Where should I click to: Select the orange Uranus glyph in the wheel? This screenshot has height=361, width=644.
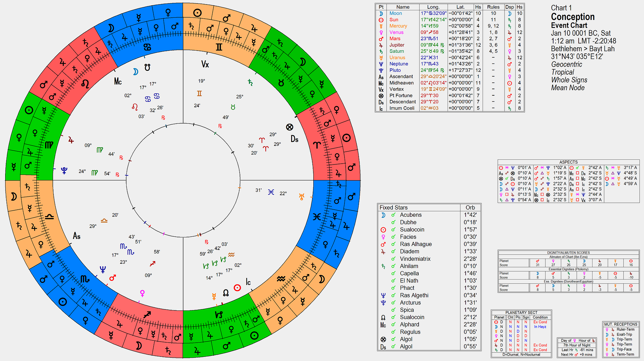(302, 196)
